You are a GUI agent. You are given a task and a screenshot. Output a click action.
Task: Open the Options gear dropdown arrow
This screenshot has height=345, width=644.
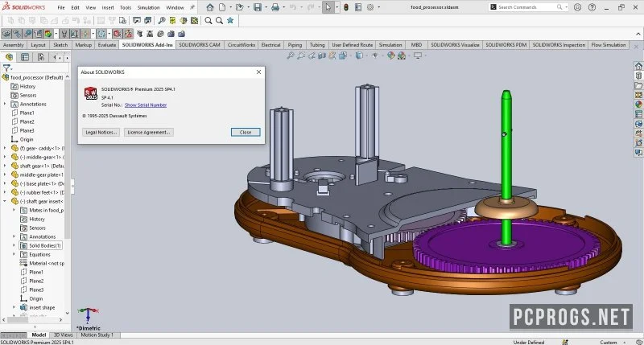point(378,7)
